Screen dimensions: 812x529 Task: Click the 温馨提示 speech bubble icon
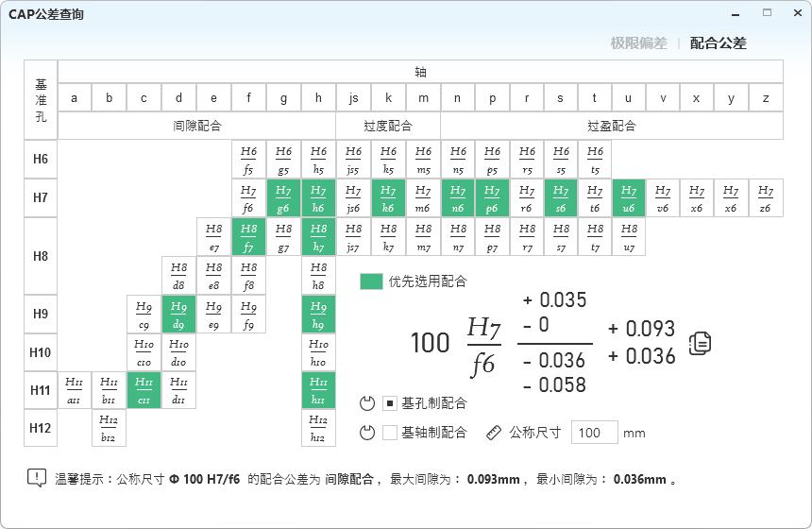36,478
